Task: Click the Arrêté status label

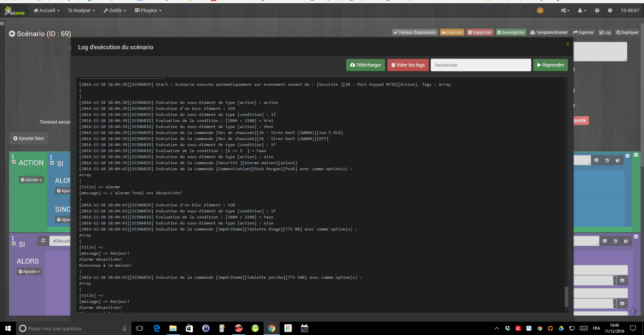Action: [x=580, y=121]
